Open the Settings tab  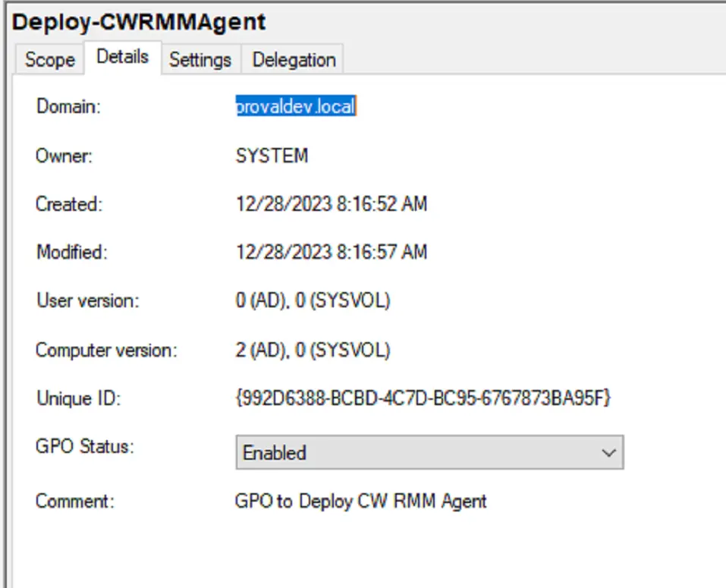[x=200, y=59]
